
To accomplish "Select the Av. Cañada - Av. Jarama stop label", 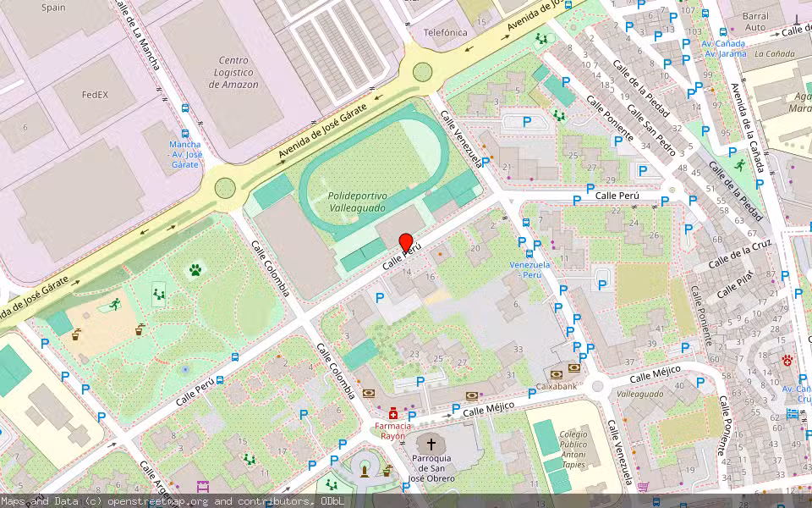I will (x=725, y=49).
